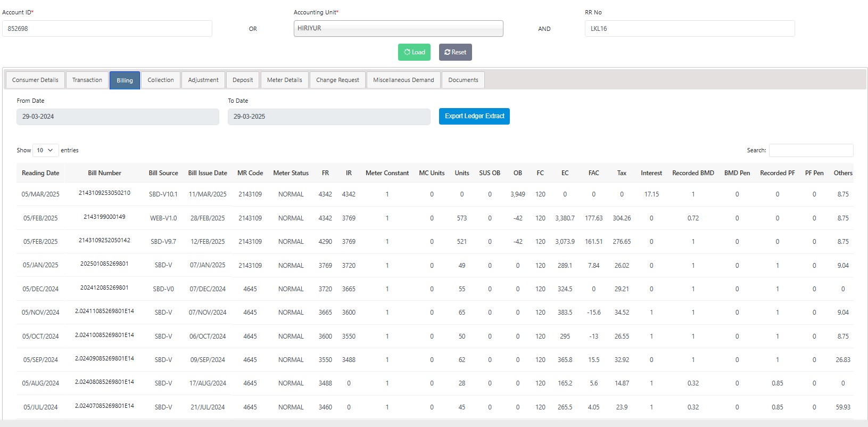The height and width of the screenshot is (427, 868).
Task: Select bill number 2143199000149
Action: coord(104,217)
